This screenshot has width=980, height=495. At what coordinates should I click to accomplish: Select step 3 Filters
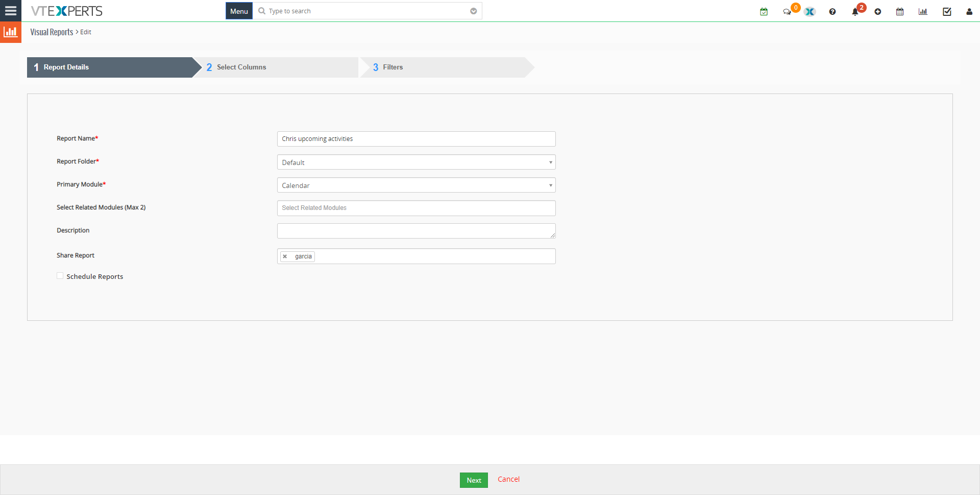click(447, 67)
